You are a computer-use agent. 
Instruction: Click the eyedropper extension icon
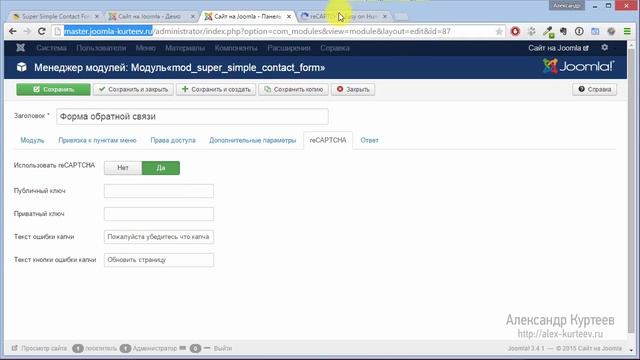548,31
